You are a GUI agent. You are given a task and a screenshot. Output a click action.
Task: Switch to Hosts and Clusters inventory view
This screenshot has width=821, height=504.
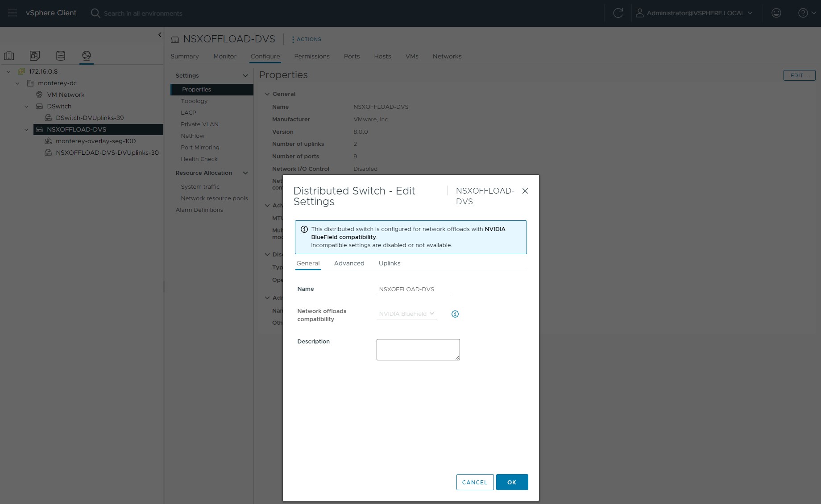coord(9,56)
